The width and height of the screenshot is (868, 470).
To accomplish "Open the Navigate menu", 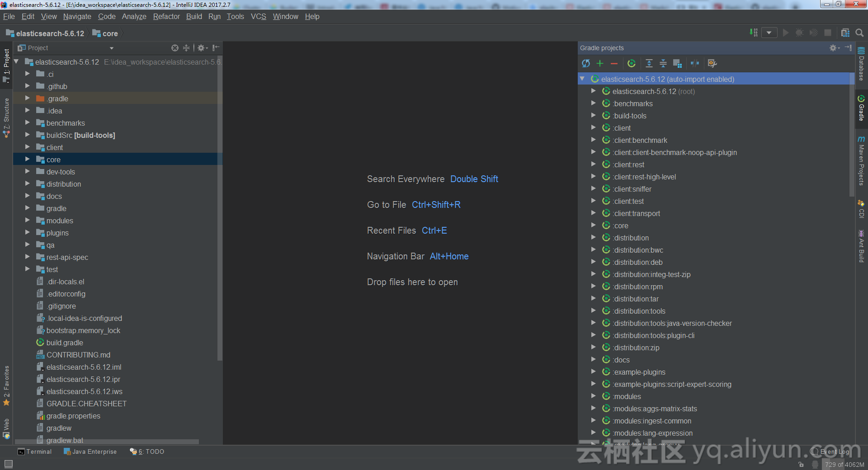I will click(x=77, y=16).
